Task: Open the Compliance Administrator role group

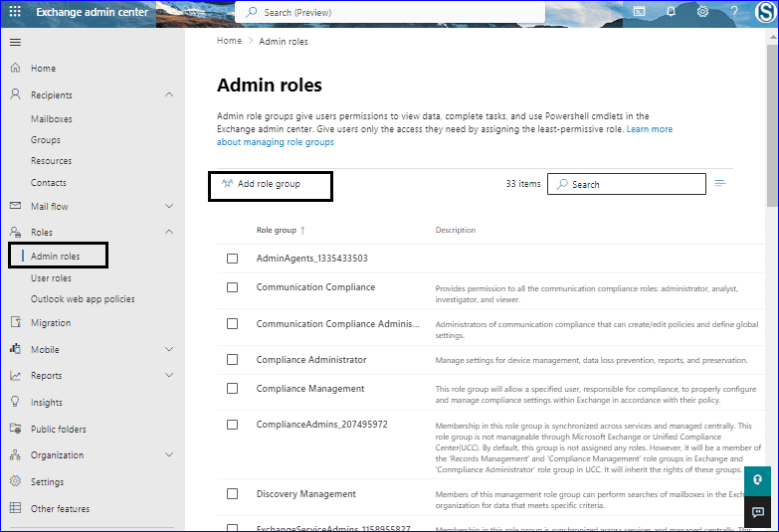Action: click(311, 360)
